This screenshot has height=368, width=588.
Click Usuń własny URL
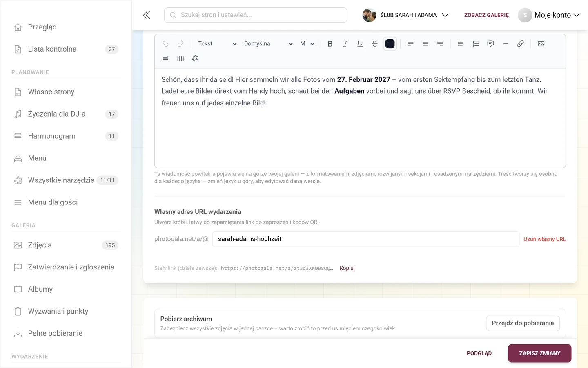point(545,239)
